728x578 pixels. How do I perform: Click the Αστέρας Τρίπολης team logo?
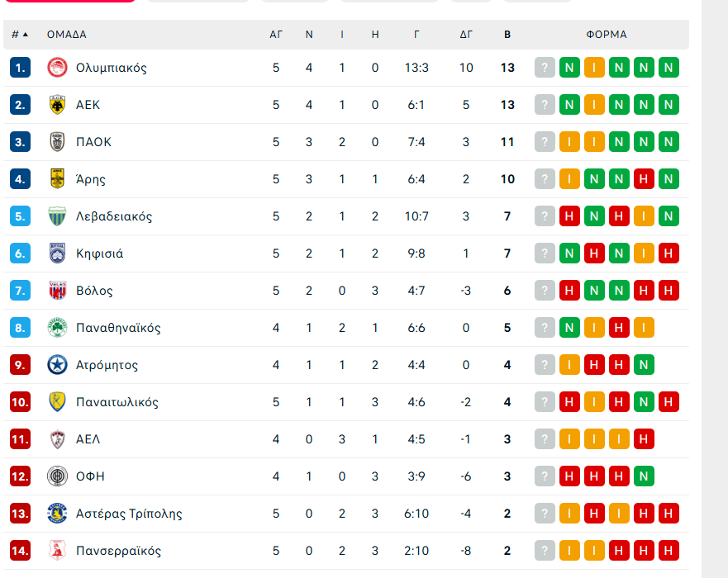pos(57,514)
